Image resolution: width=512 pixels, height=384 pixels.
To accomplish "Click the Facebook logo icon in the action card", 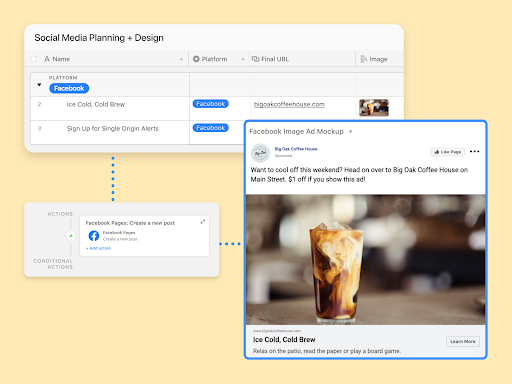I will 94,236.
